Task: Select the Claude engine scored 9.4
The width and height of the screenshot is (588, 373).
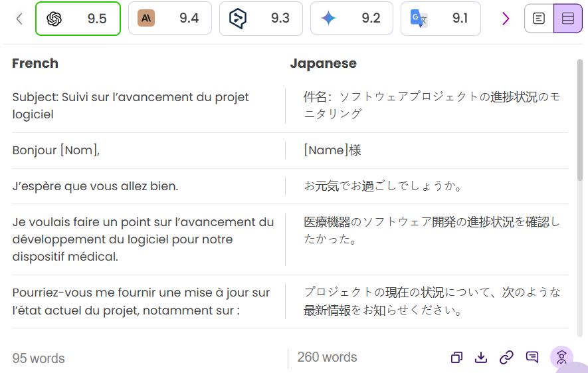Action: pyautogui.click(x=169, y=19)
